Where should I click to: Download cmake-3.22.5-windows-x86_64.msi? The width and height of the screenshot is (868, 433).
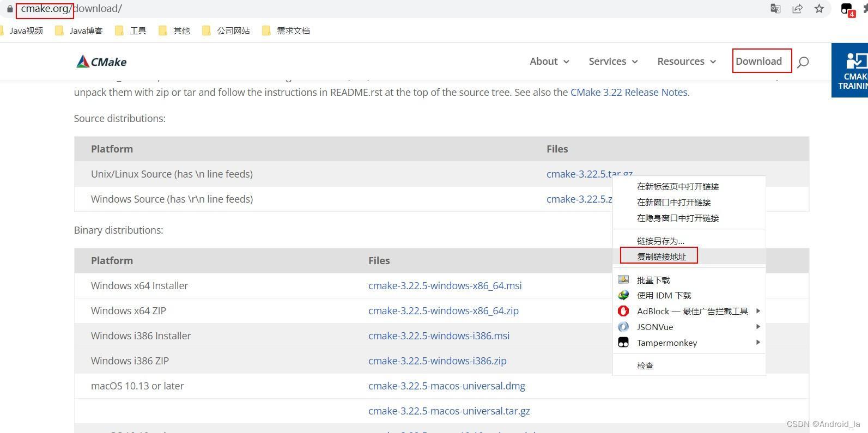(445, 285)
